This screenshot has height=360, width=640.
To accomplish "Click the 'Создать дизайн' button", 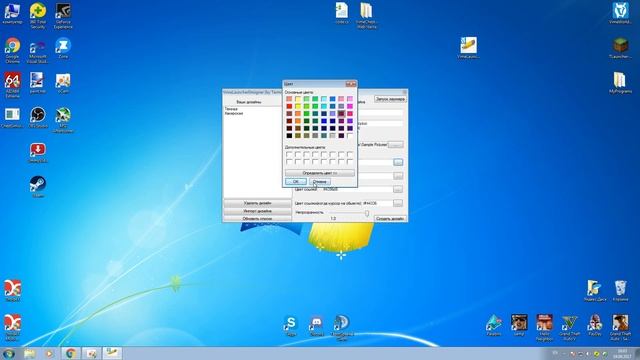I will point(390,218).
